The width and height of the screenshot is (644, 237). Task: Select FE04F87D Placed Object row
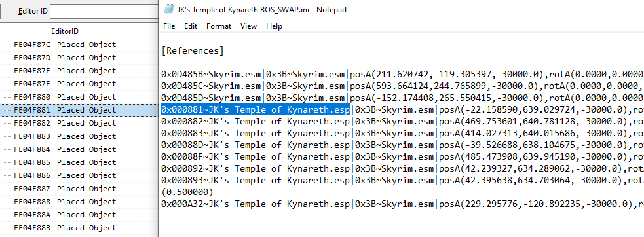79,58
